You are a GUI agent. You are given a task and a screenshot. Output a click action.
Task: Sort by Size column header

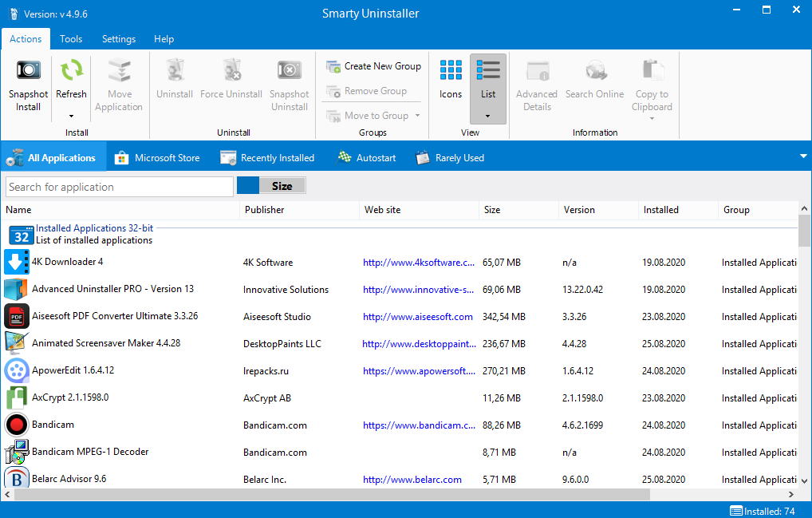coord(519,210)
